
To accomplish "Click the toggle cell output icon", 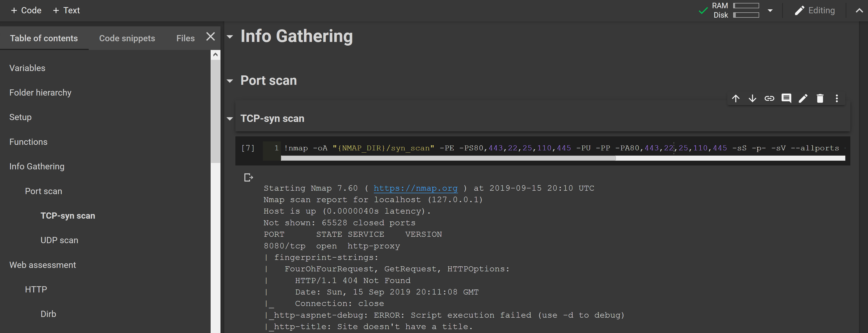I will pyautogui.click(x=248, y=176).
